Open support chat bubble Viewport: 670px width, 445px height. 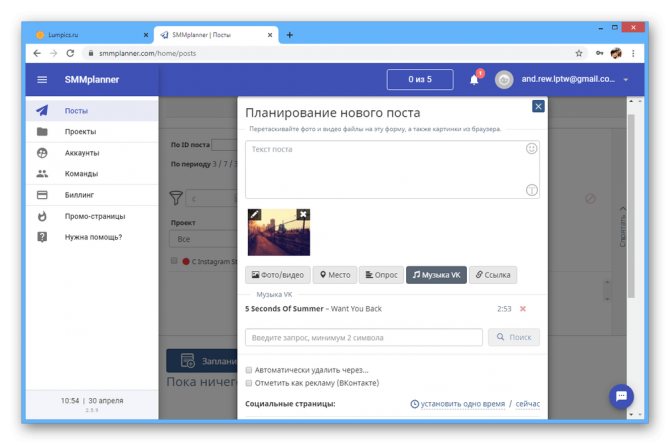point(621,396)
